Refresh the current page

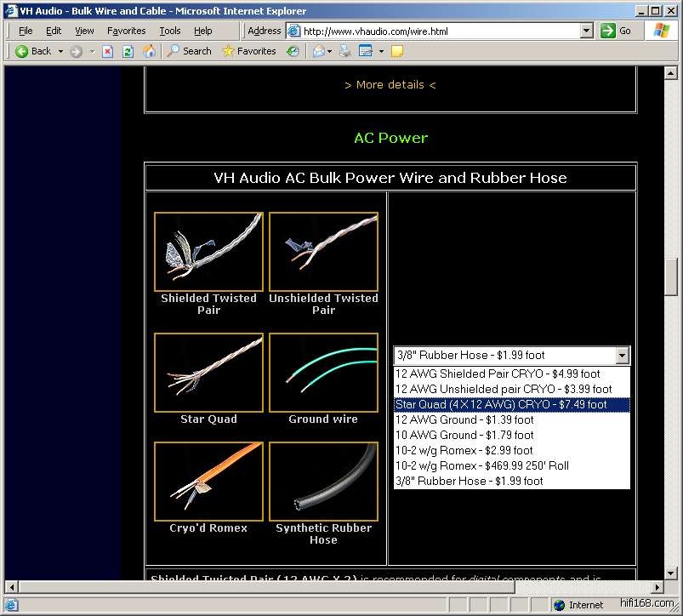click(128, 51)
